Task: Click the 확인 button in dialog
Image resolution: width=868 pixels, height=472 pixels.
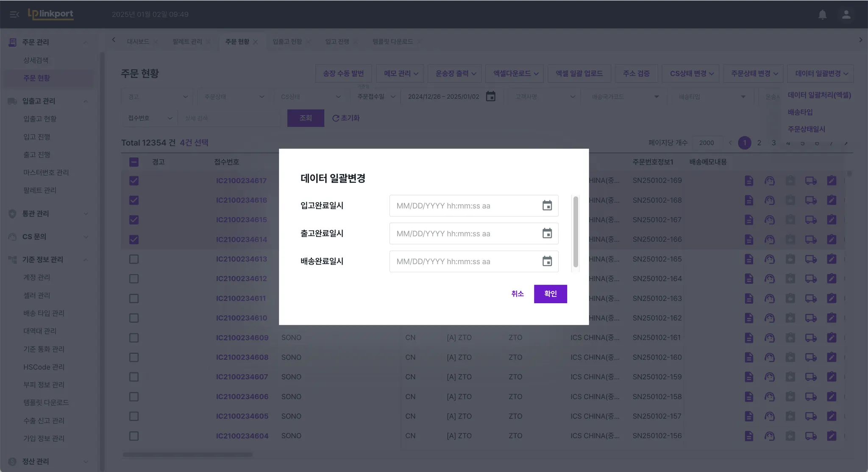Action: click(x=550, y=294)
